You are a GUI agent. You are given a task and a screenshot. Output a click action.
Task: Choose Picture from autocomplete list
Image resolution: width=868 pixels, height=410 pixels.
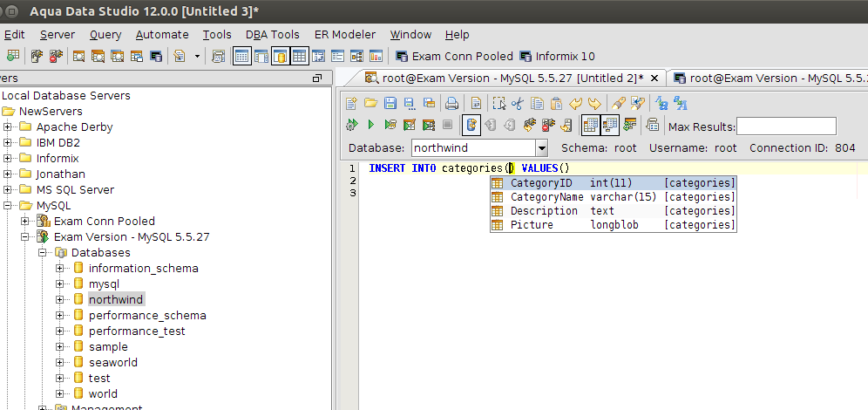pos(614,224)
